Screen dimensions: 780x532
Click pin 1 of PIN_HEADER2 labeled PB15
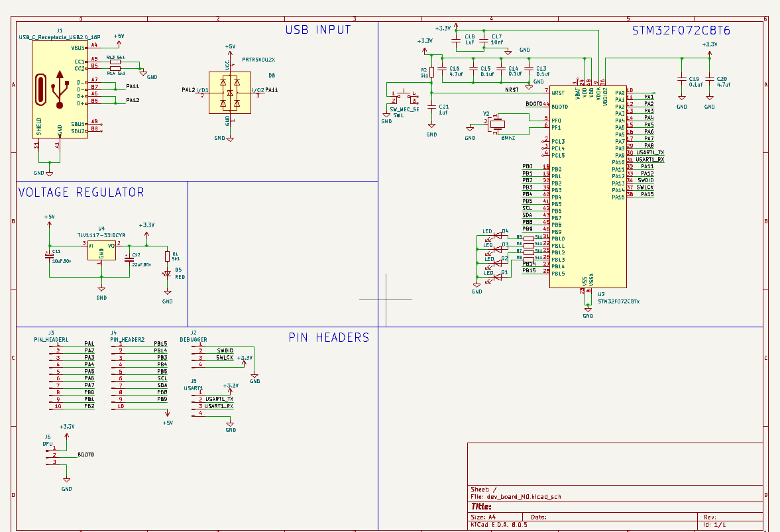tap(139, 344)
